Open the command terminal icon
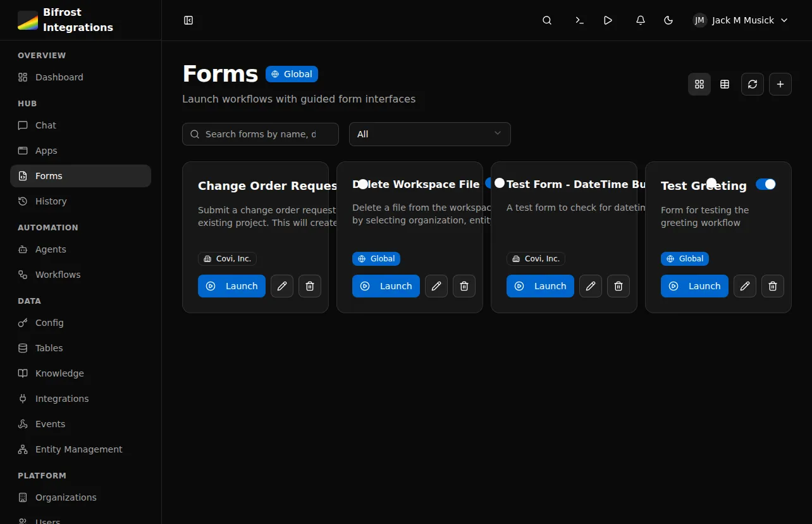 (579, 20)
